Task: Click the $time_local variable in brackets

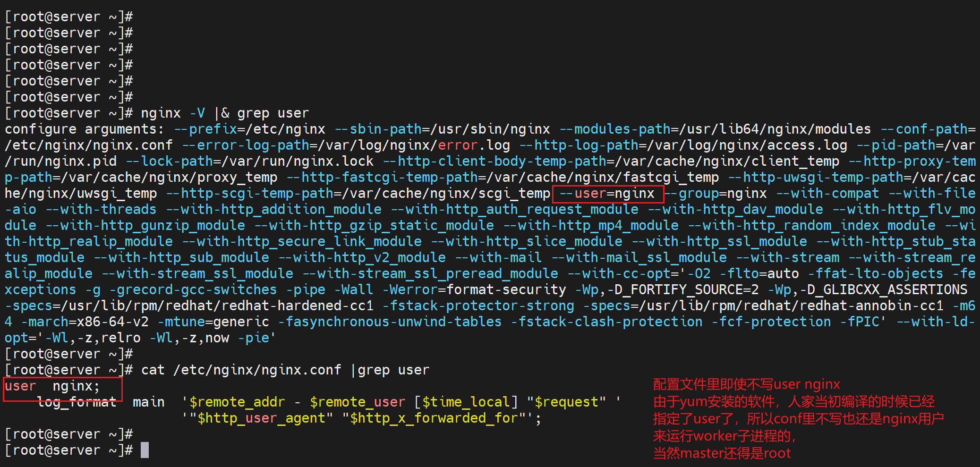Action: pos(466,402)
